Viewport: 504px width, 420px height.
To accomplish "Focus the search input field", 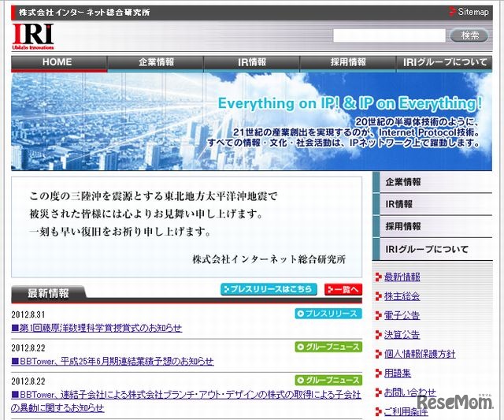I will 389,35.
